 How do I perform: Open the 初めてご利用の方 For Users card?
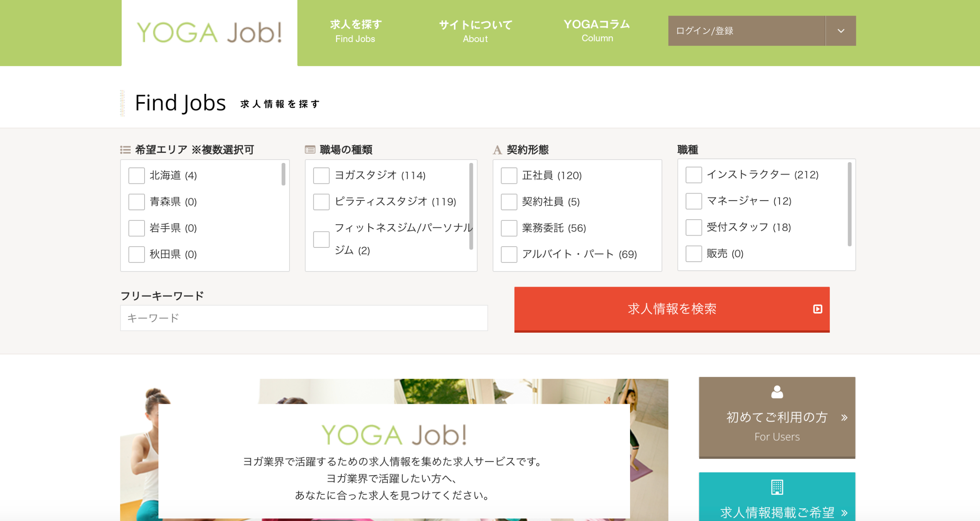coord(777,418)
